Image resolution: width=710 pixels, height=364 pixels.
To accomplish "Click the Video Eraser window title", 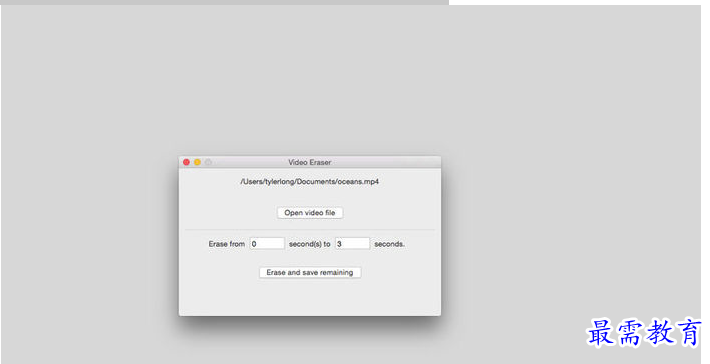I will [310, 162].
